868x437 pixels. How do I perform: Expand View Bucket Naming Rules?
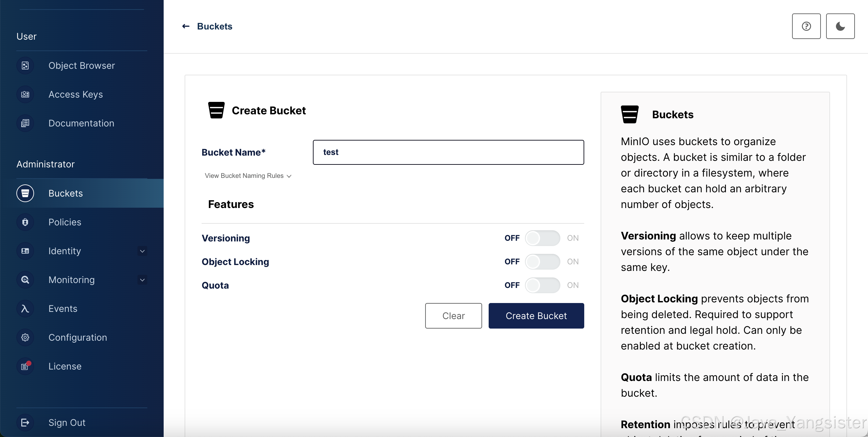coord(248,176)
